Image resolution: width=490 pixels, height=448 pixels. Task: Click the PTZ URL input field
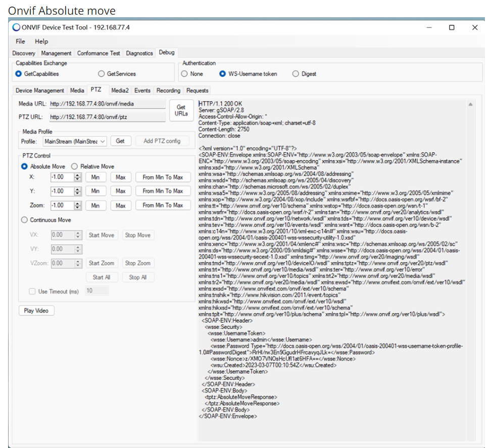(107, 117)
